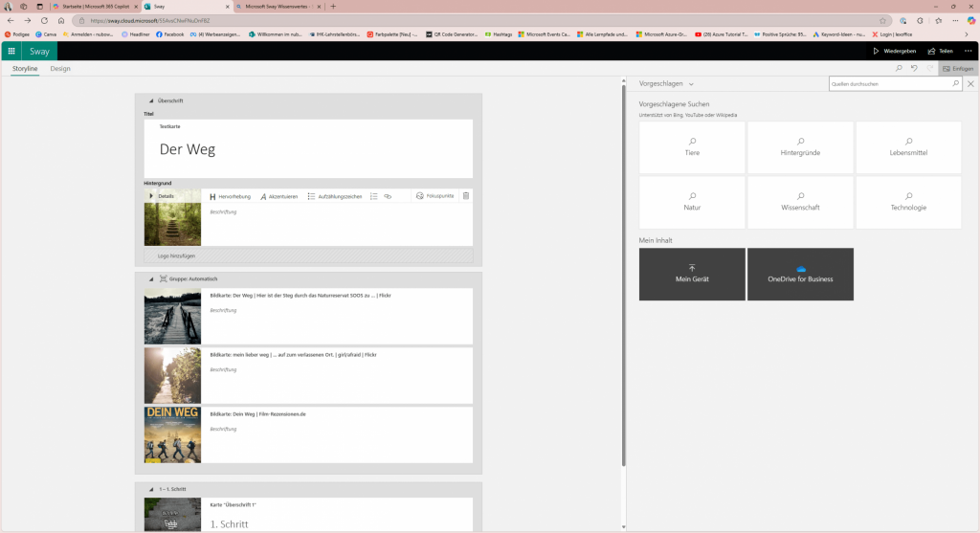Screen dimensions: 980x533
Task: Click the Gruppe: Automatisch group type icon
Action: click(x=163, y=278)
